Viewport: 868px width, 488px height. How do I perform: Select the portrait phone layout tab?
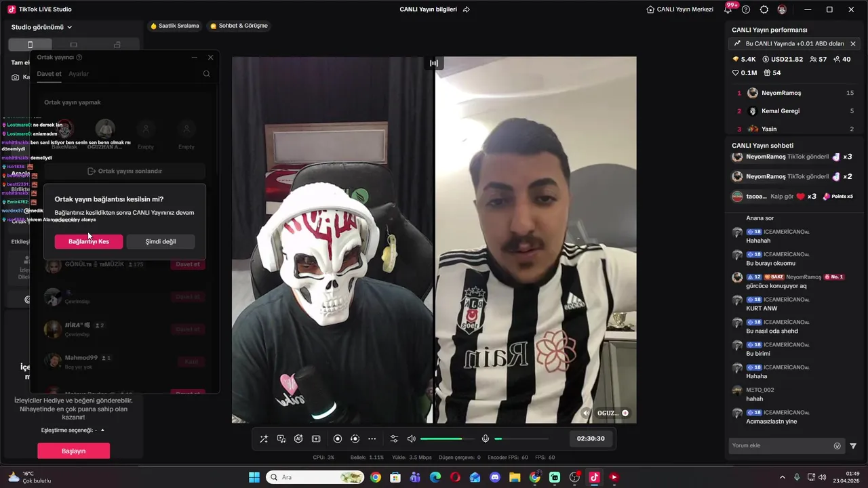coord(30,45)
